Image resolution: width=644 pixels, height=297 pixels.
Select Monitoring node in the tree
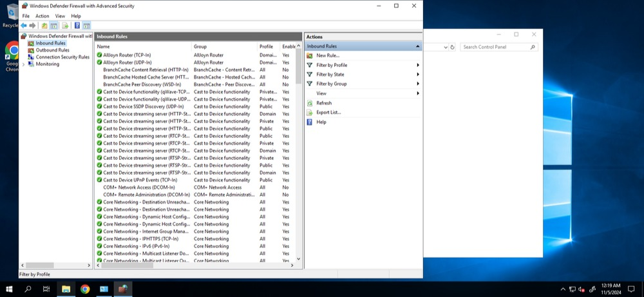(47, 64)
